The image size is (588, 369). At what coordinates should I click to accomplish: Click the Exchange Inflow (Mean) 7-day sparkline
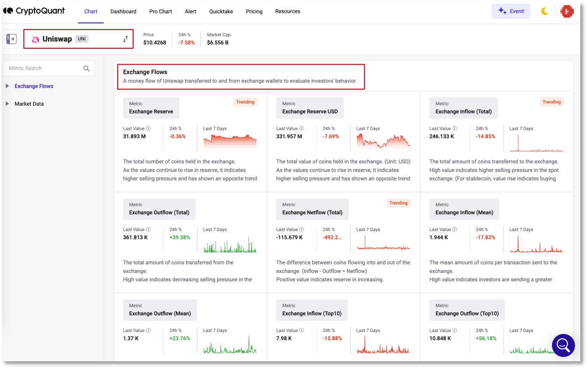(x=536, y=244)
